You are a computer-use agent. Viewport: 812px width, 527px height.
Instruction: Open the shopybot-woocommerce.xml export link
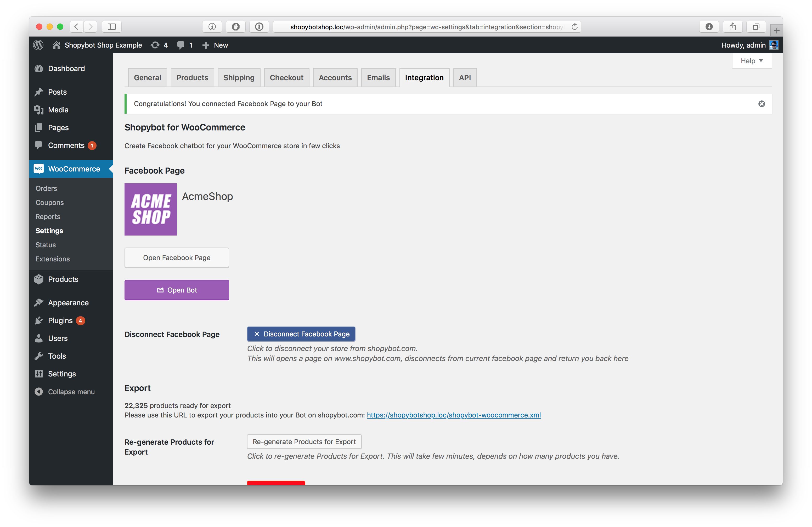pos(454,415)
